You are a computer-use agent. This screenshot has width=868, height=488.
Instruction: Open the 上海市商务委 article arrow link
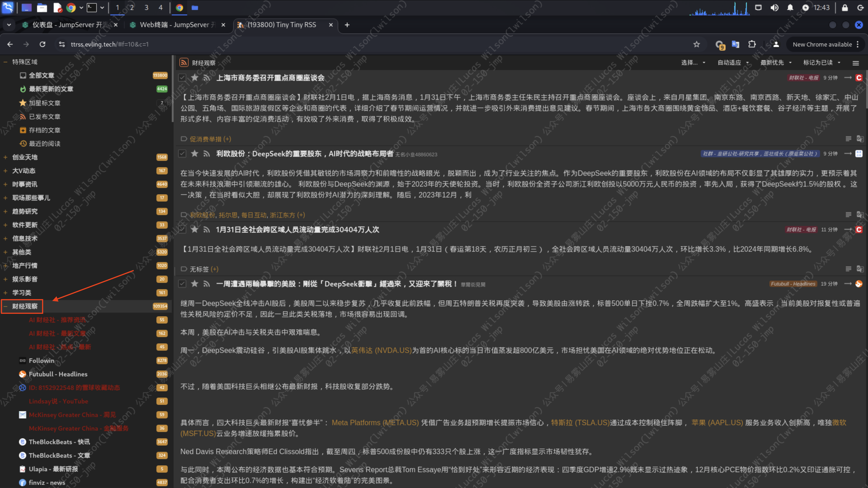point(848,78)
